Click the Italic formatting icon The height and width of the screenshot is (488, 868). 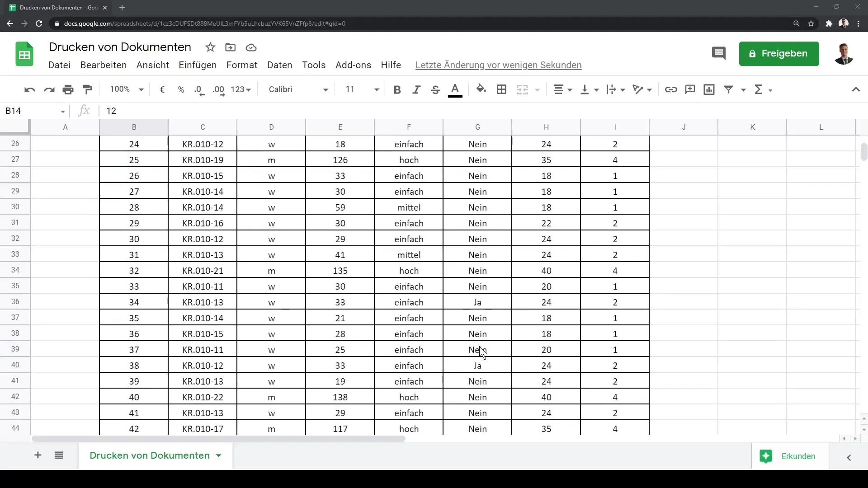pos(416,89)
